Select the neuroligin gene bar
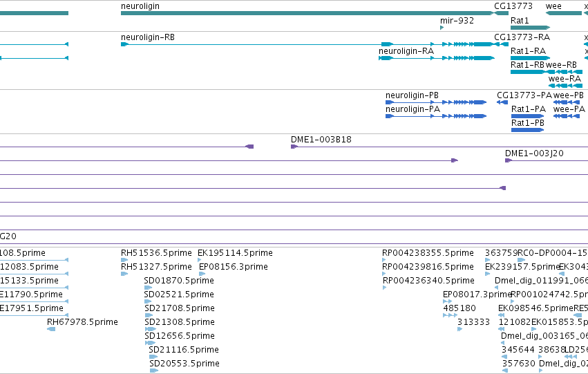This screenshot has width=588, height=374. [x=307, y=13]
